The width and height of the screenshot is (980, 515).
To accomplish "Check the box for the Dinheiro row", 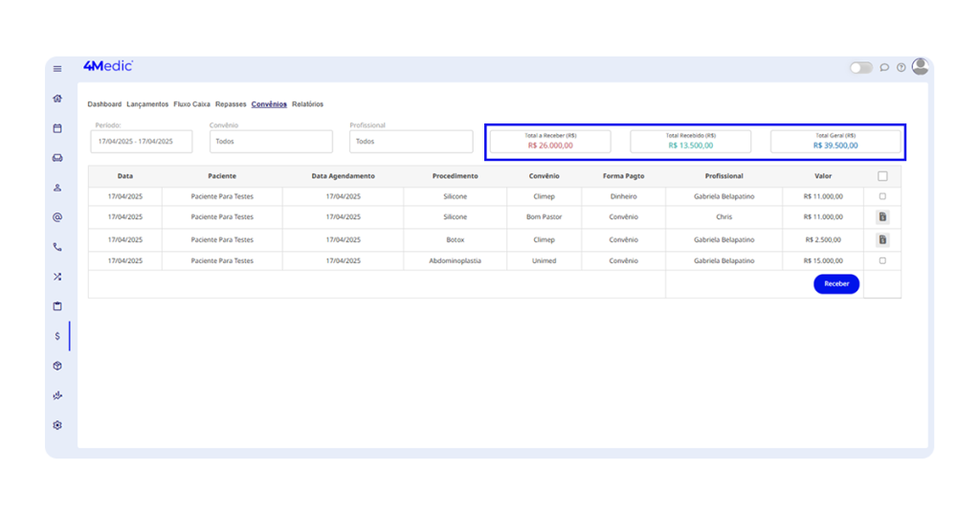I will 882,196.
